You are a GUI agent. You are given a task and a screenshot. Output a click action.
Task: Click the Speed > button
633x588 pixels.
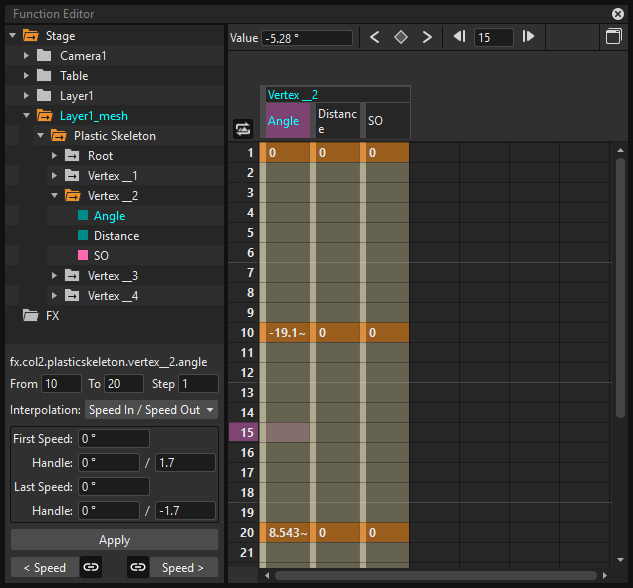(184, 567)
